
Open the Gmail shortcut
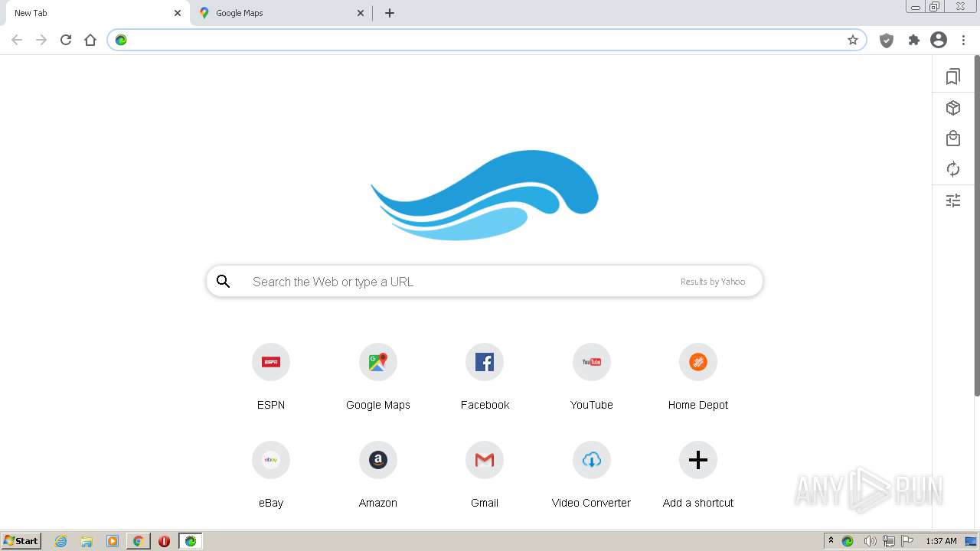(x=485, y=460)
